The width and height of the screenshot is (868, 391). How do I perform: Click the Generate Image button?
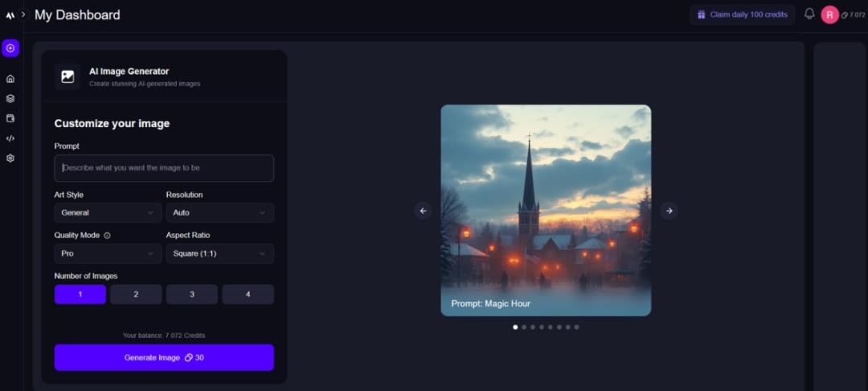(164, 357)
